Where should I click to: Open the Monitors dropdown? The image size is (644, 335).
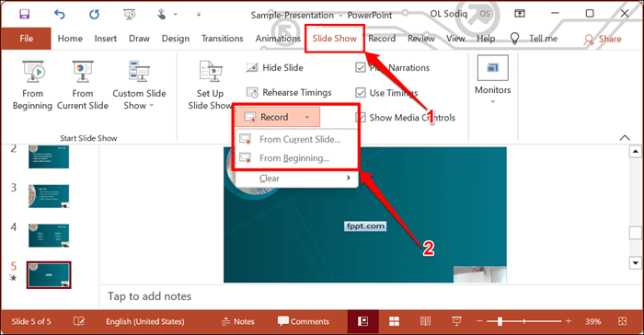click(493, 80)
